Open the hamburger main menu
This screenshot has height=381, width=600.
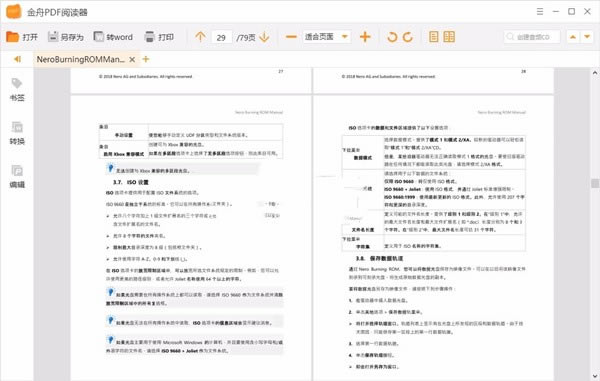[x=540, y=11]
